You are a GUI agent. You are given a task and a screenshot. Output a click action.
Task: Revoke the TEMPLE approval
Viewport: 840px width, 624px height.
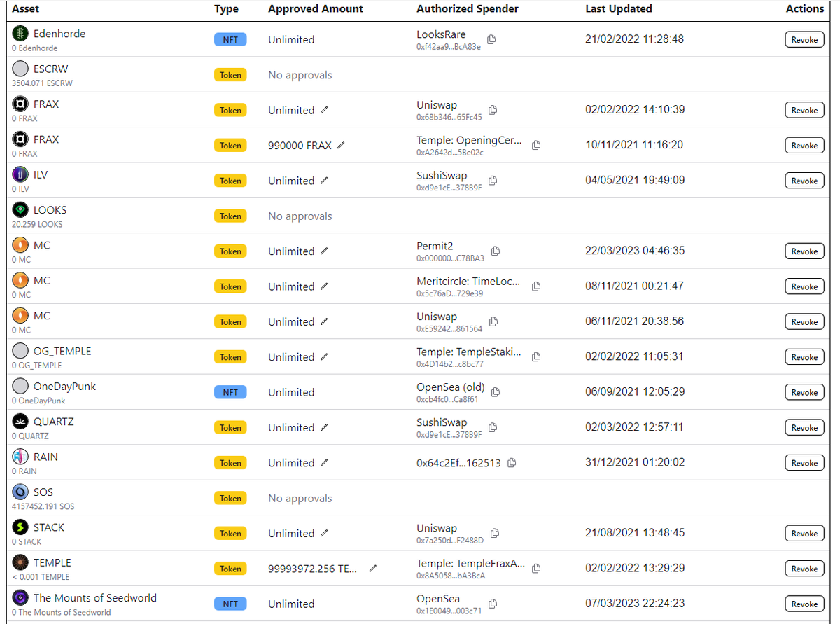[804, 569]
